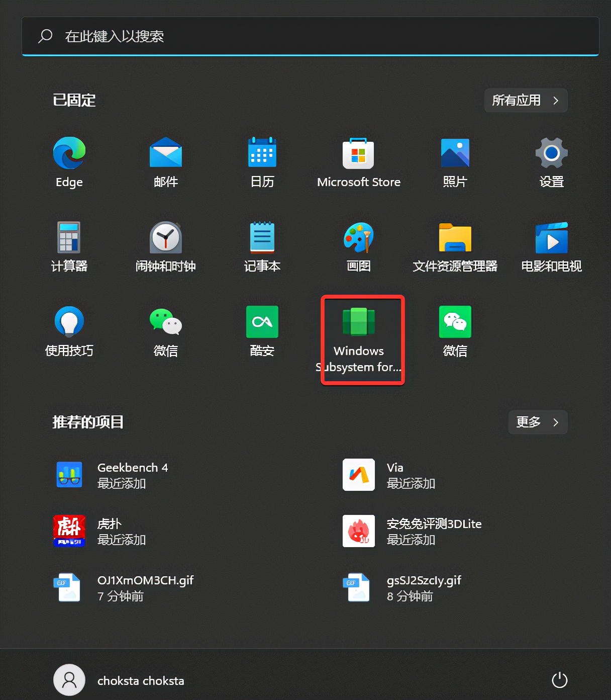Open the gsSJ2Szcly.gif file

coord(402,587)
